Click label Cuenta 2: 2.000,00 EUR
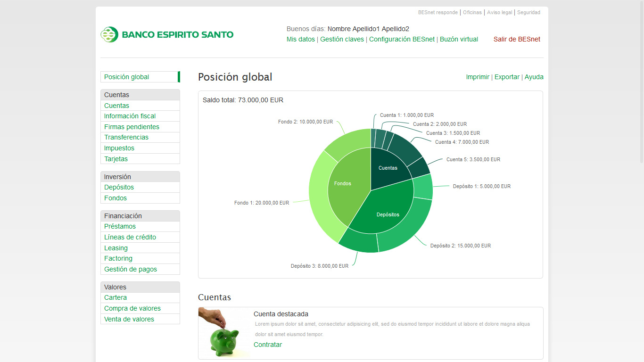 [x=440, y=124]
